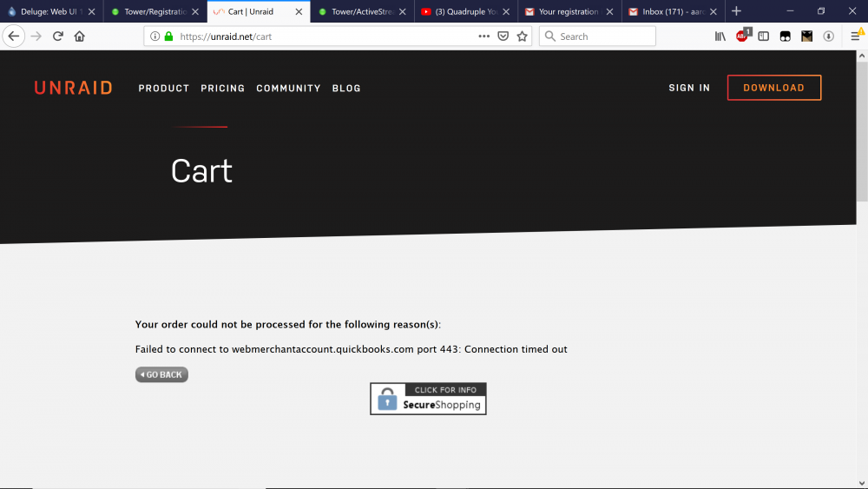This screenshot has height=489, width=868.
Task: Click SIGN IN link
Action: tap(689, 88)
